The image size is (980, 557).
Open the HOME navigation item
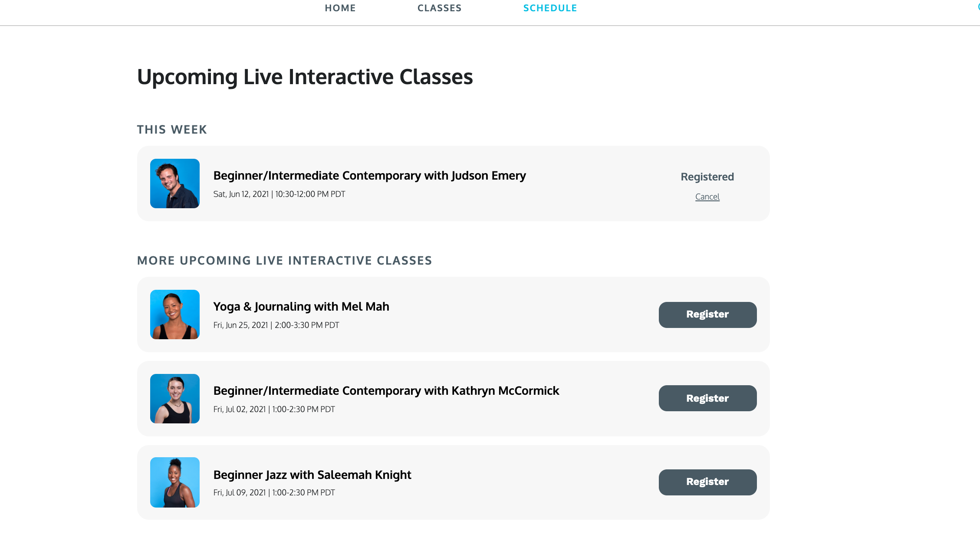pos(340,8)
